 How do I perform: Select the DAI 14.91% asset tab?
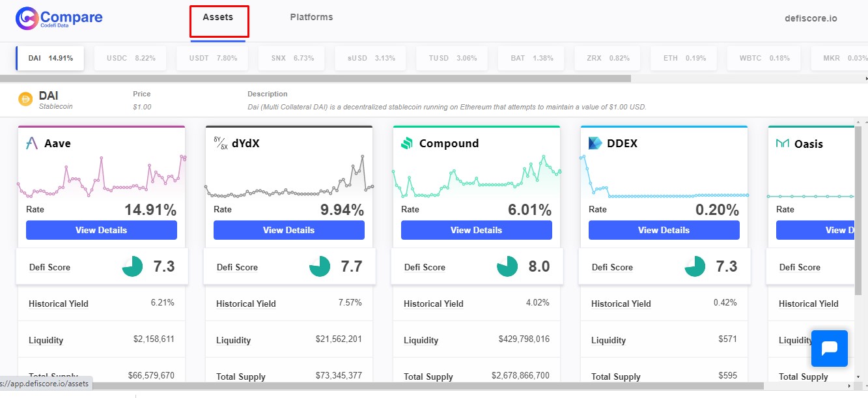click(x=51, y=58)
